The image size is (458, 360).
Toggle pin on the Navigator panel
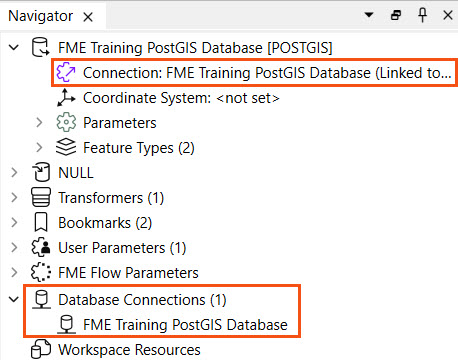tap(423, 15)
